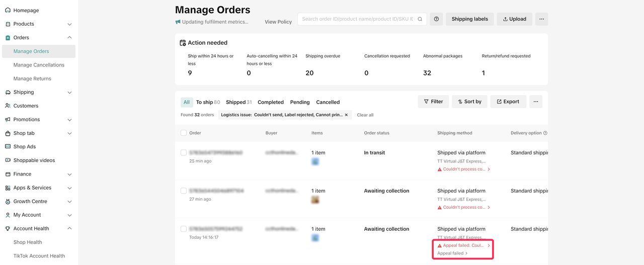Image resolution: width=644 pixels, height=265 pixels.
Task: Click the Shipping labels button
Action: coord(469,19)
